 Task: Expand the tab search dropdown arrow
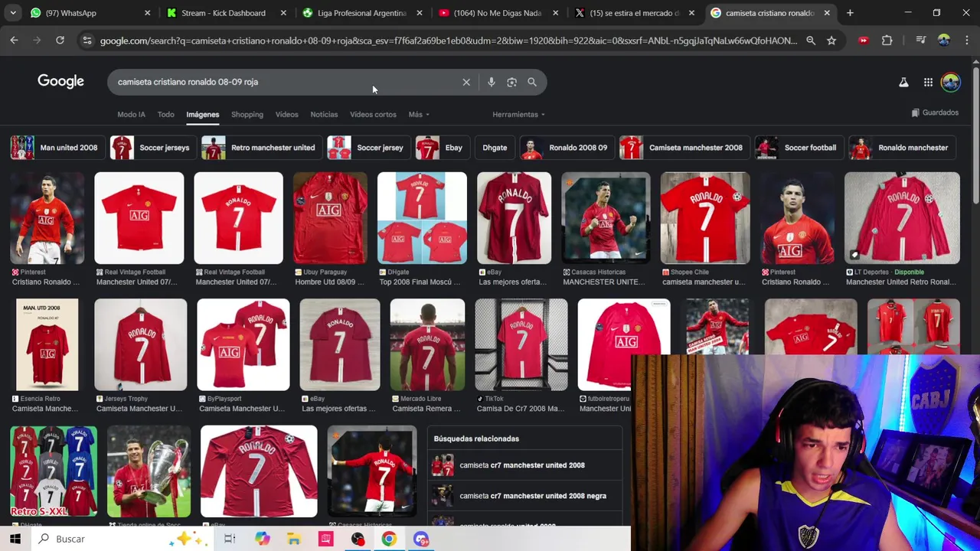coord(13,13)
